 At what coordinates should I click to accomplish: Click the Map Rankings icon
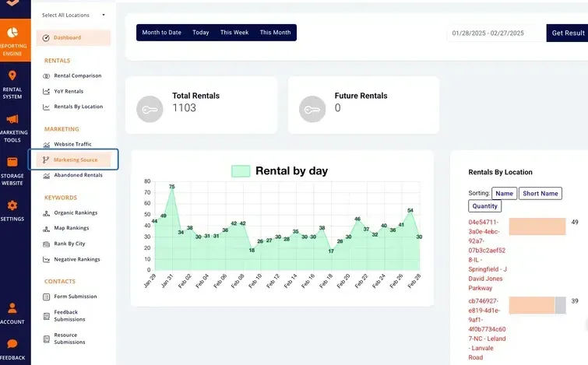46,229
